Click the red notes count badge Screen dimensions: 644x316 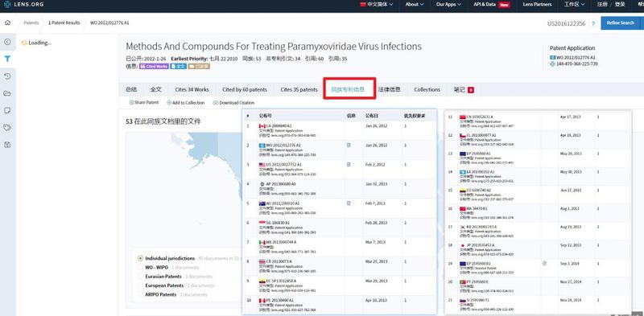(x=471, y=90)
